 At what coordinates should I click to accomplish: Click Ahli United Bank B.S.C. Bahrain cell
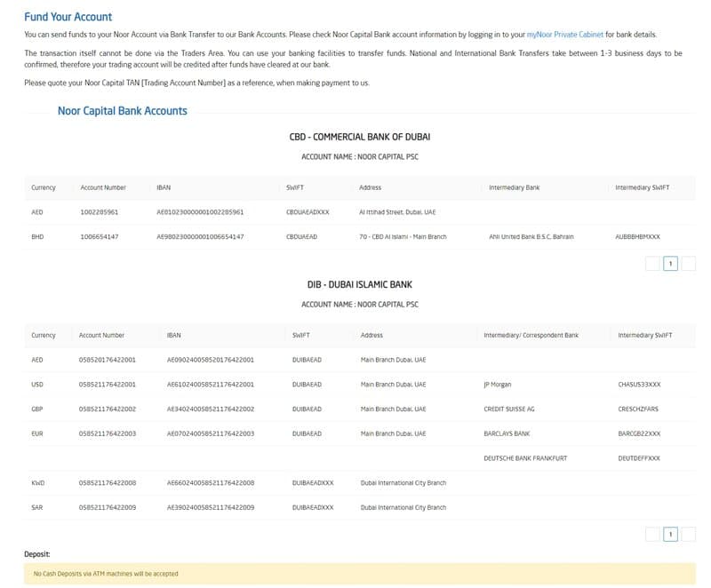[x=531, y=236]
